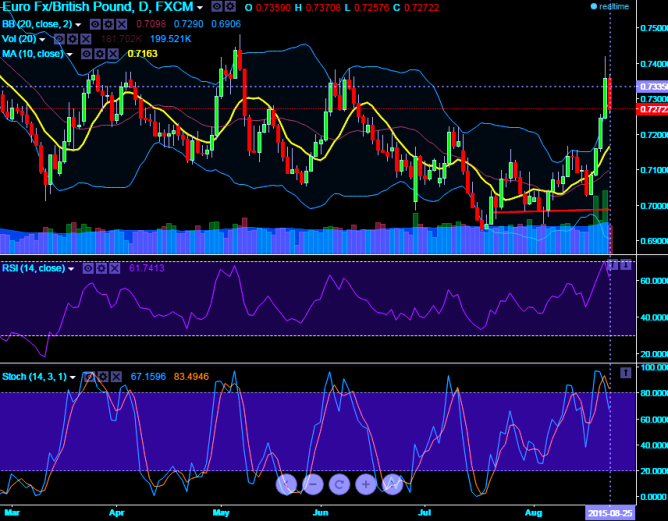Reset chart view with circular arrow

click(x=339, y=484)
